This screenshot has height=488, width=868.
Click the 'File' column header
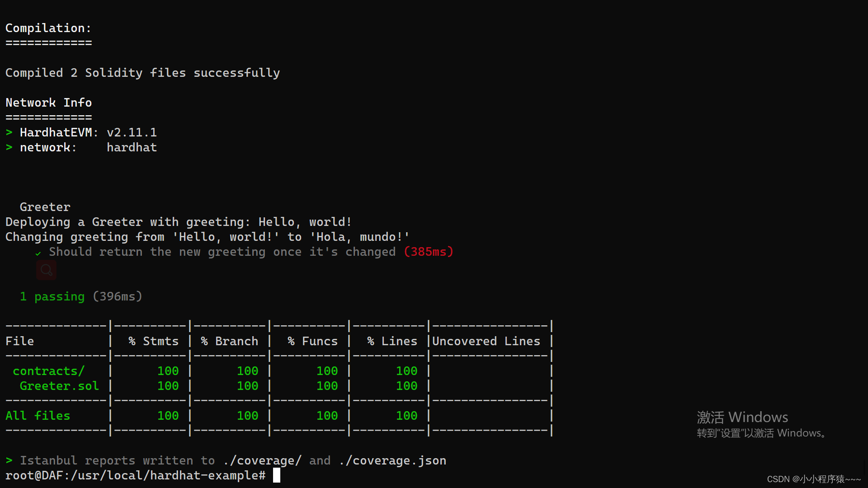pyautogui.click(x=20, y=341)
